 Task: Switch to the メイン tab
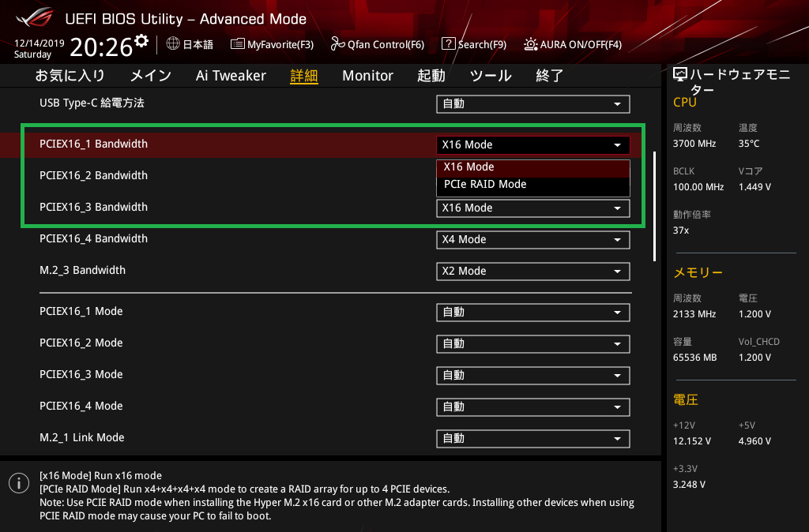pos(151,76)
